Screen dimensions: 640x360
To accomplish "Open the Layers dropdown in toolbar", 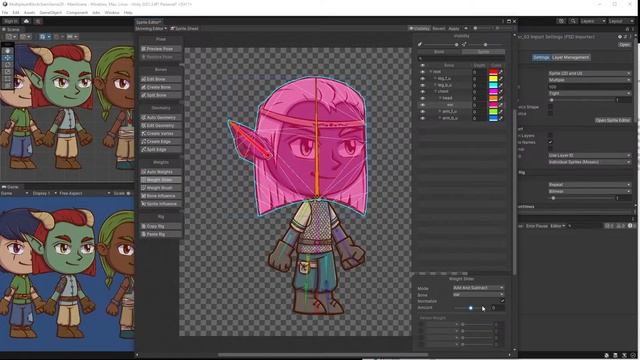I will [593, 21].
